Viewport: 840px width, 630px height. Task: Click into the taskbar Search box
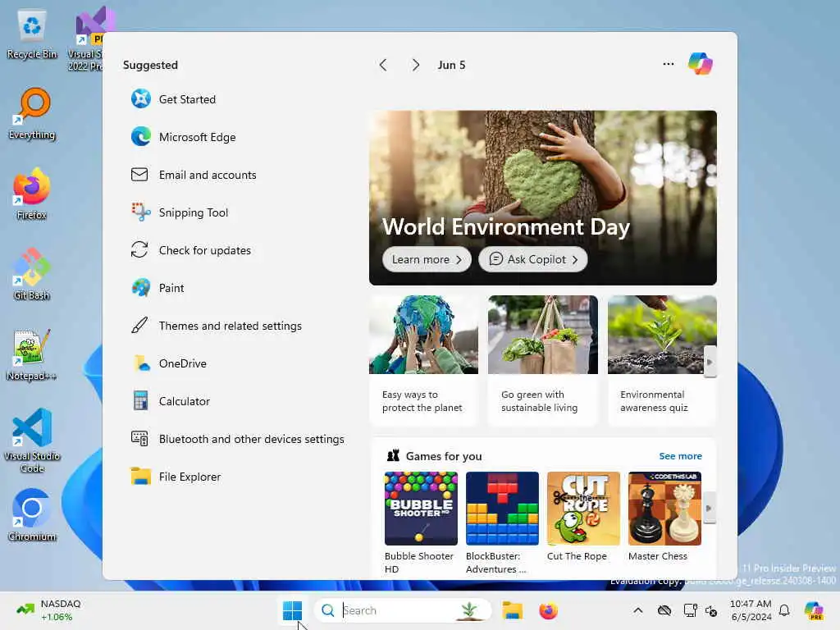pos(402,610)
